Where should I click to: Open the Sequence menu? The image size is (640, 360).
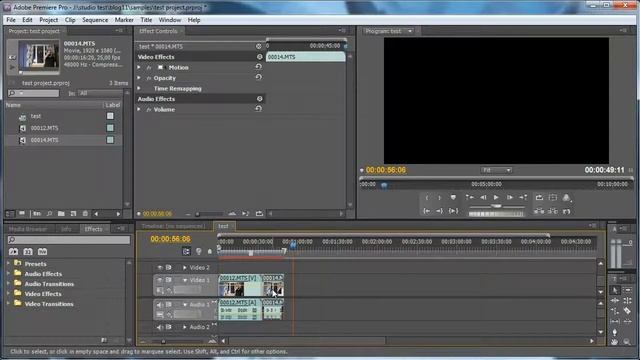coord(95,20)
